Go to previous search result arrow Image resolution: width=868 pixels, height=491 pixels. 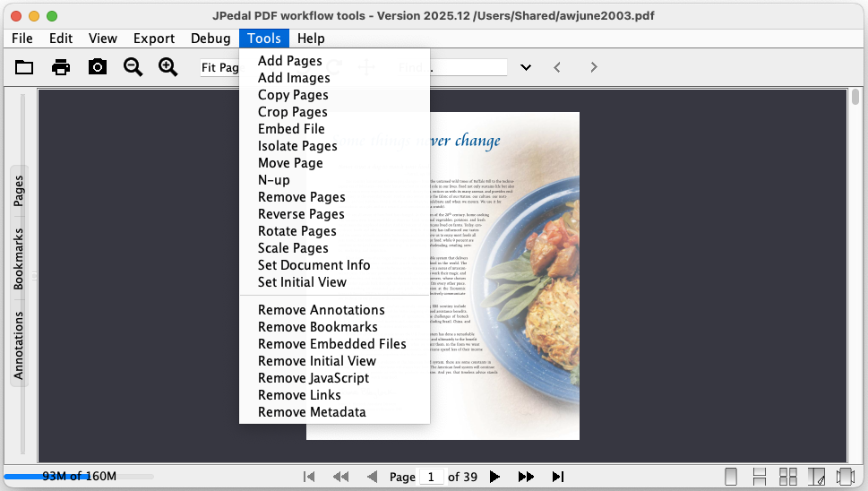coord(557,67)
